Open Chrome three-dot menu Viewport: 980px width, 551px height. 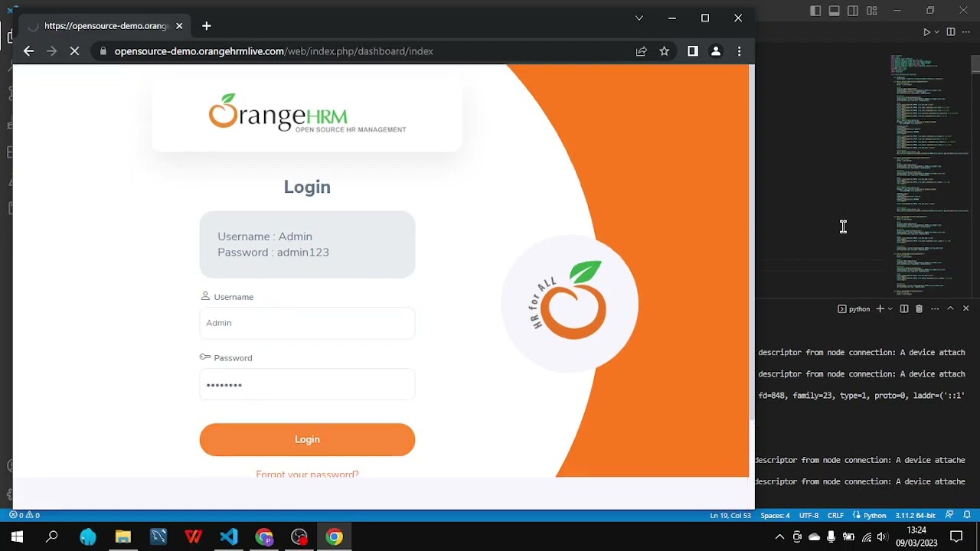[739, 51]
